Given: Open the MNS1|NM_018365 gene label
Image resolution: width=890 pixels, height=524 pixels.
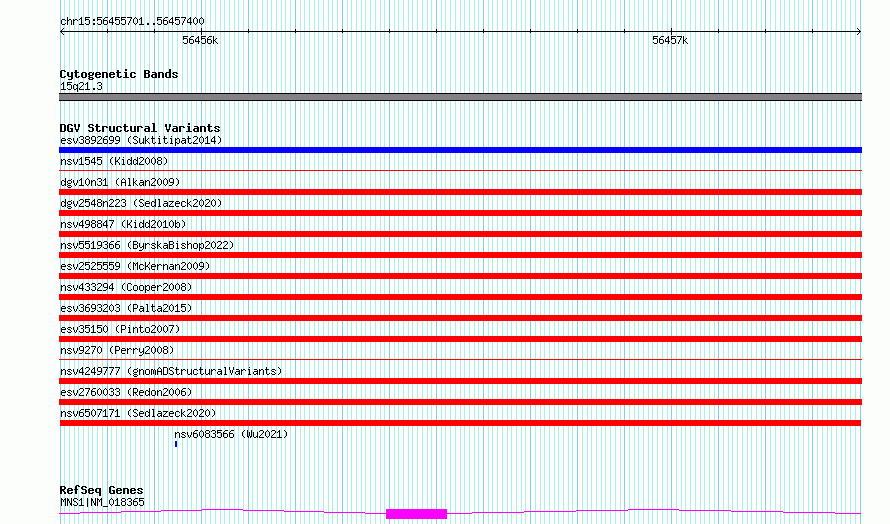Looking at the screenshot, I should point(102,502).
